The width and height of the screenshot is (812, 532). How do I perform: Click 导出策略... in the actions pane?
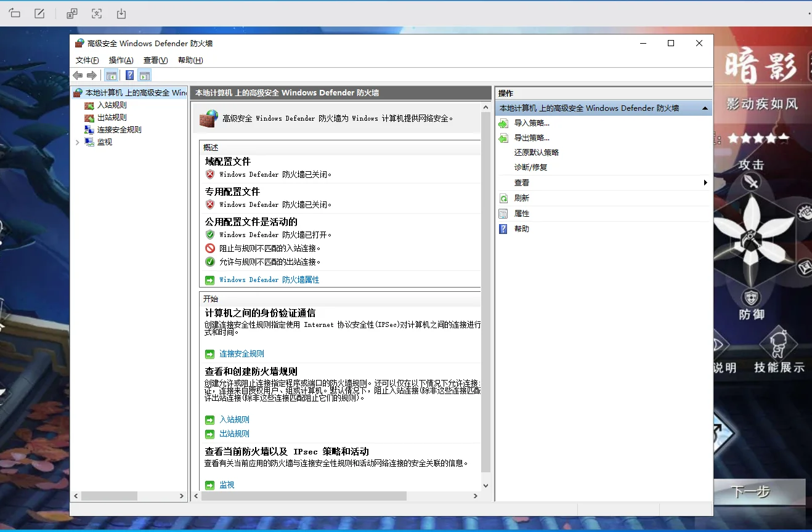[532, 138]
